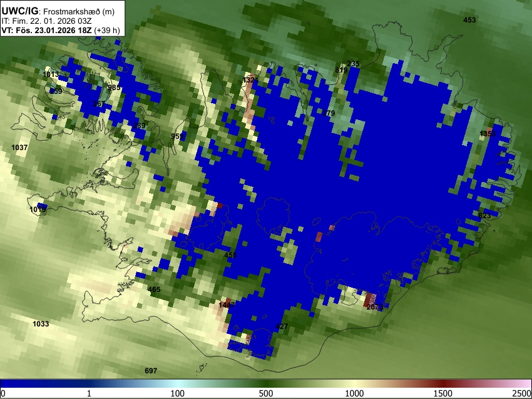
Task: Click the 1321 value label
Action: point(250,80)
